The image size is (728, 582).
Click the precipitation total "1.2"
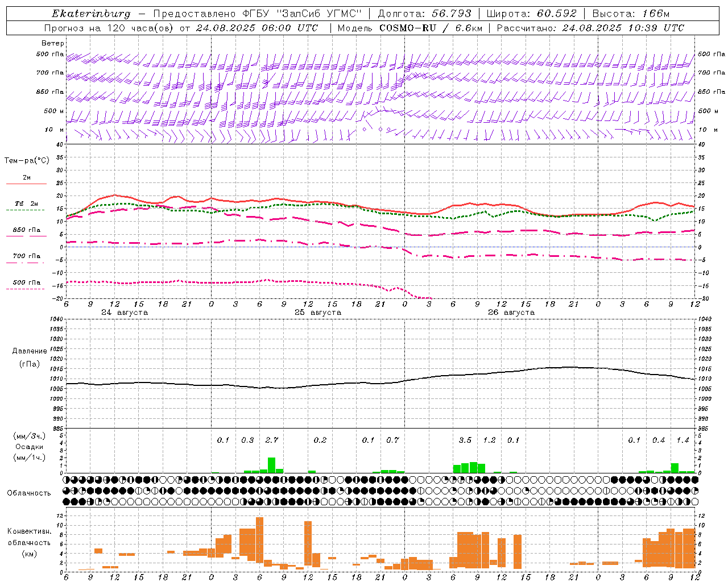click(489, 440)
